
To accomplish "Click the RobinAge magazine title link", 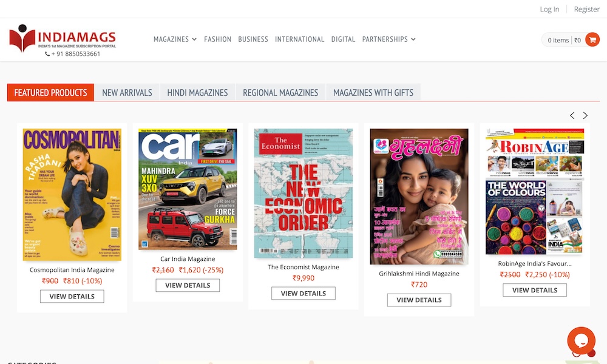I will point(535,263).
